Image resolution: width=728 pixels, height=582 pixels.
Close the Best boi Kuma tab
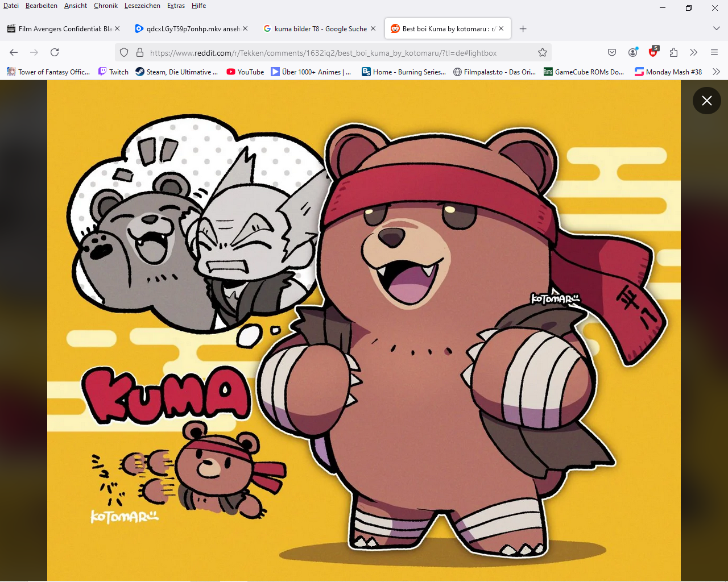click(x=501, y=28)
